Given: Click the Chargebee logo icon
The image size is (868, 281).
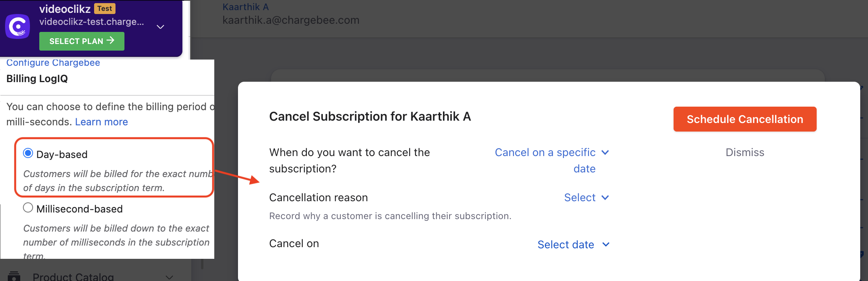Looking at the screenshot, I should [x=17, y=26].
